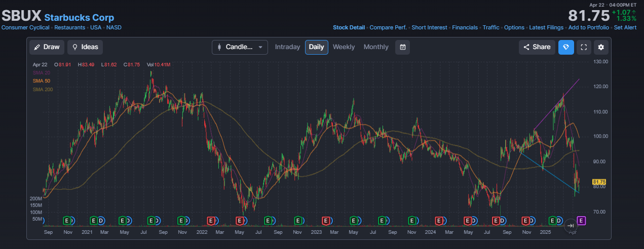Open the Traffic page
The width and height of the screenshot is (644, 249).
tap(491, 27)
